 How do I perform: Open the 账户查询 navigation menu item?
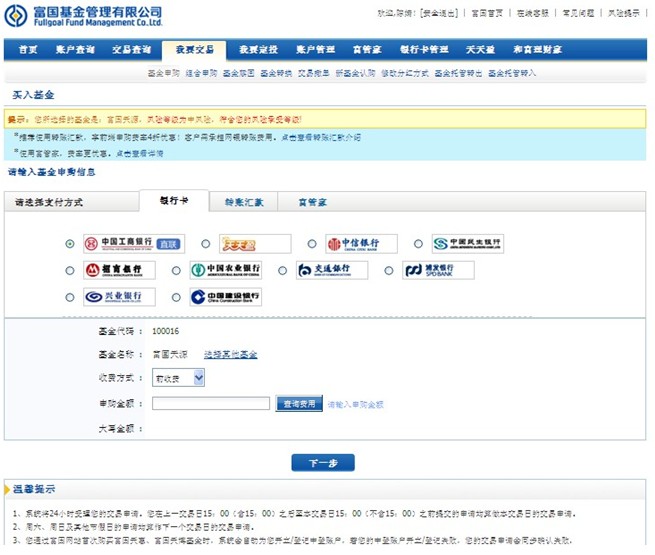point(75,50)
